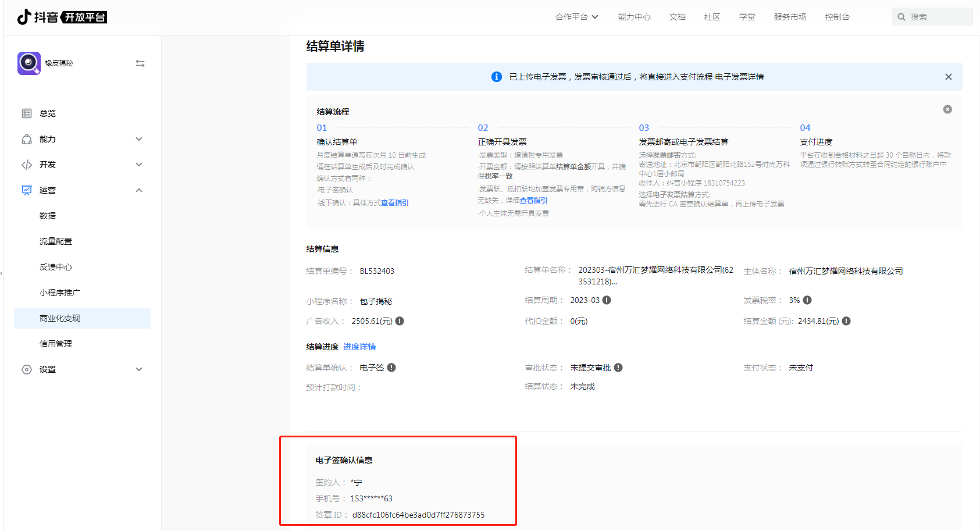Click the 设置 gear-hexagon icon
This screenshot has height=531, width=980.
(27, 369)
